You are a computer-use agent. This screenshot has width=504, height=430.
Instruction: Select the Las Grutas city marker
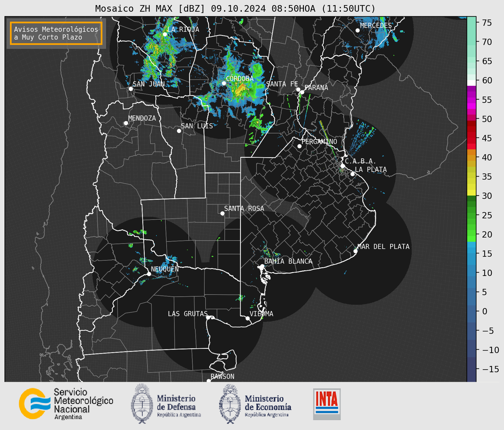coord(208,318)
